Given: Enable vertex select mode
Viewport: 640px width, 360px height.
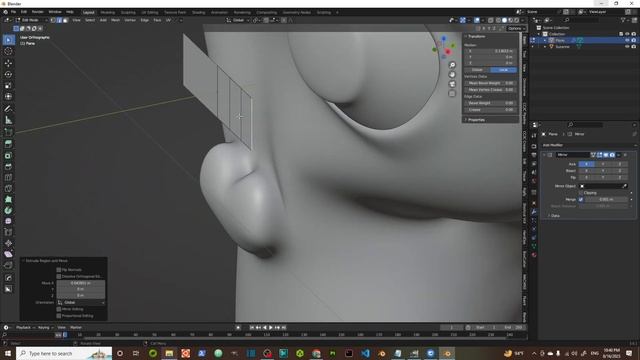Looking at the screenshot, I should 53,20.
